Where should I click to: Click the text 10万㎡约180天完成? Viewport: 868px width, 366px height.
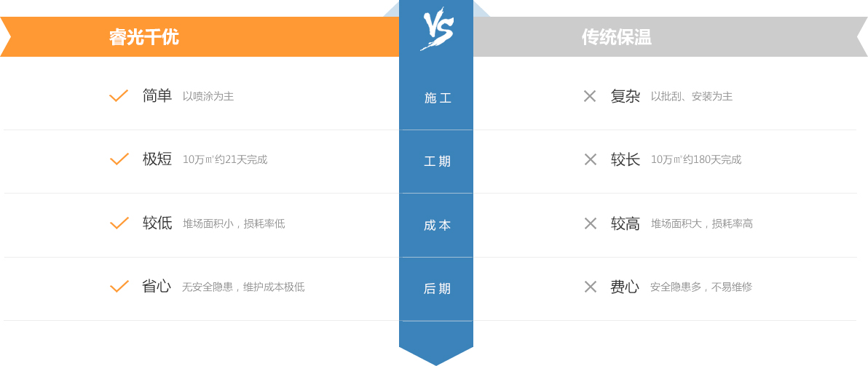pyautogui.click(x=696, y=160)
